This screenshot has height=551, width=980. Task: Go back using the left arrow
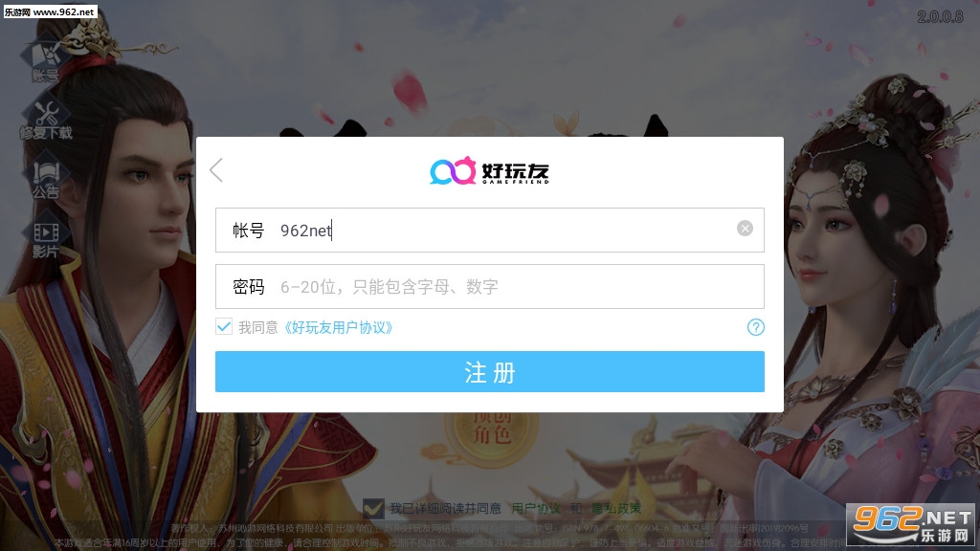216,170
